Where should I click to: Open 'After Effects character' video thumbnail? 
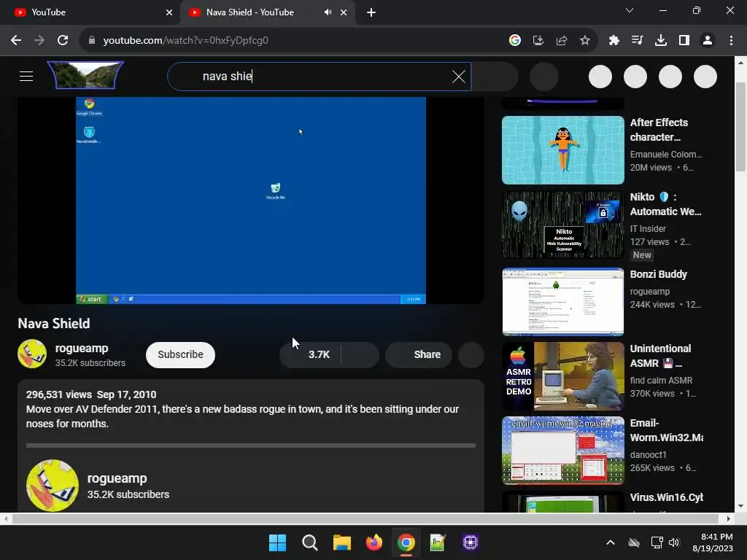click(562, 150)
